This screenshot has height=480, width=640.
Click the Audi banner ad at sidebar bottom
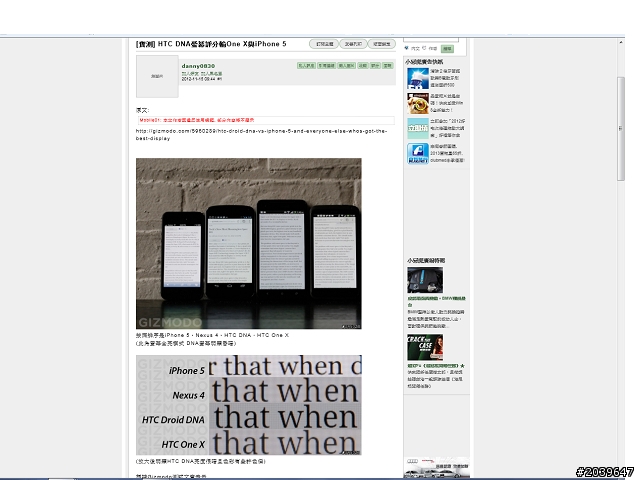[x=436, y=467]
